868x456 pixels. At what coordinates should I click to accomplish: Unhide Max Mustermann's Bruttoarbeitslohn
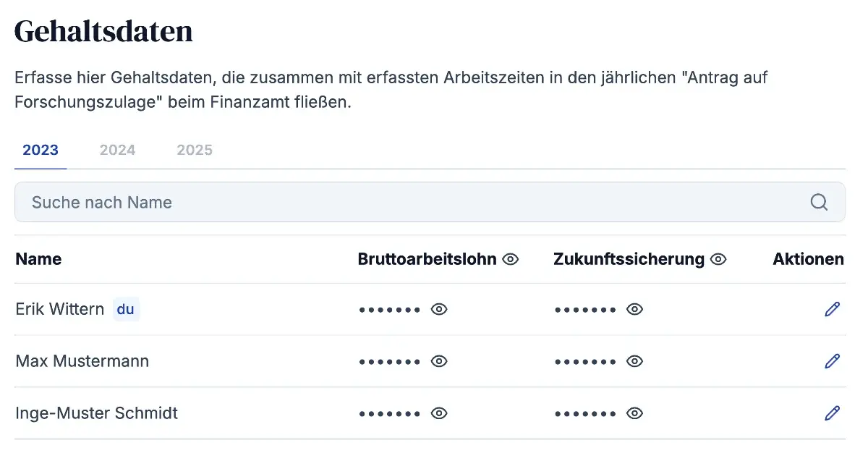click(439, 361)
